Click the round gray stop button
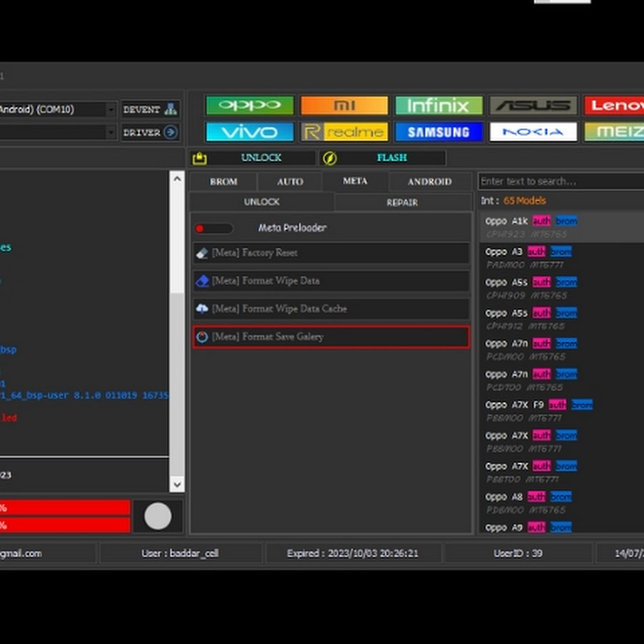The width and height of the screenshot is (644, 644). coord(157,516)
